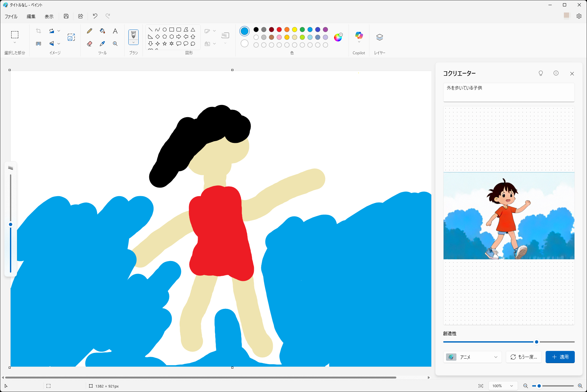Pick a color with the eyedropper tool

click(x=102, y=44)
